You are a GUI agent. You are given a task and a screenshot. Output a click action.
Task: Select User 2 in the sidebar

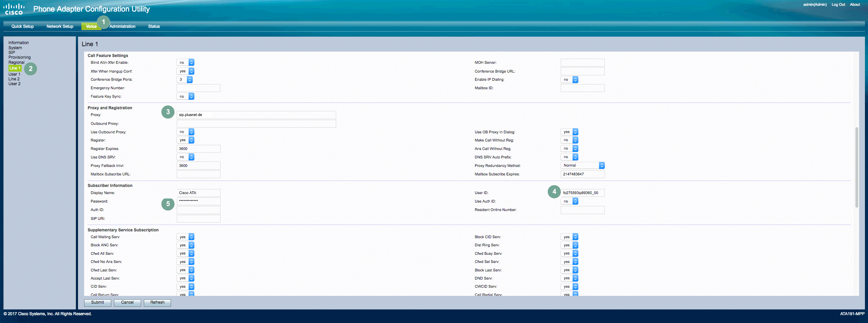[x=14, y=84]
